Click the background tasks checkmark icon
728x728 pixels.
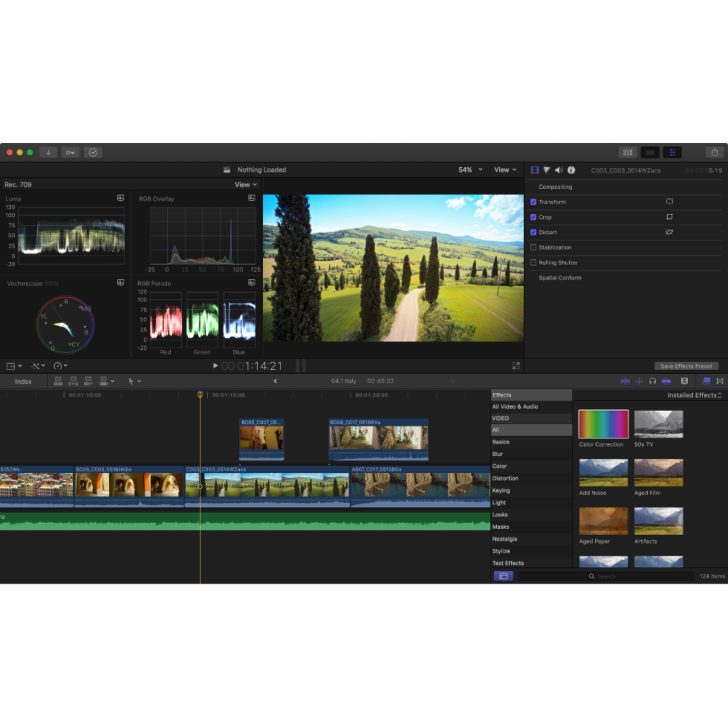pyautogui.click(x=93, y=152)
